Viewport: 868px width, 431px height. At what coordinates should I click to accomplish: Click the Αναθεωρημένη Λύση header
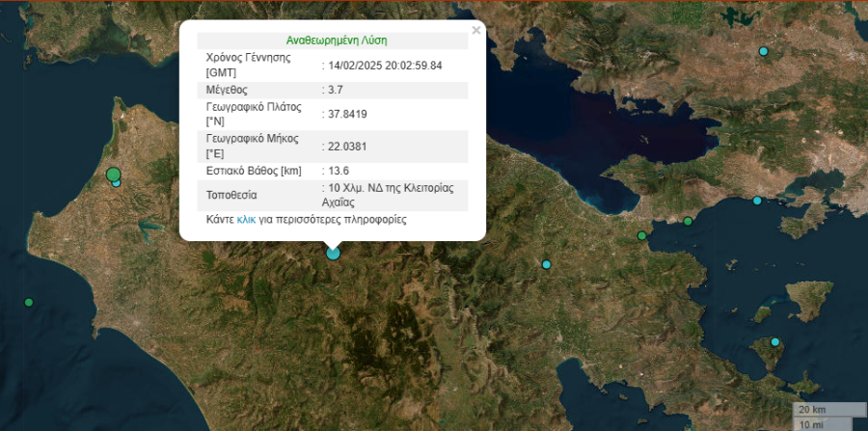[x=337, y=40]
